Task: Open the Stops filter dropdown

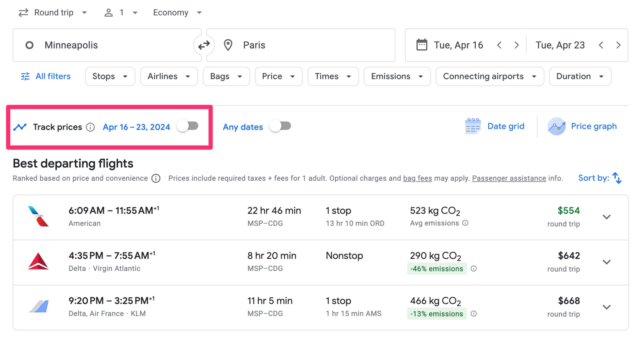Action: (x=110, y=76)
